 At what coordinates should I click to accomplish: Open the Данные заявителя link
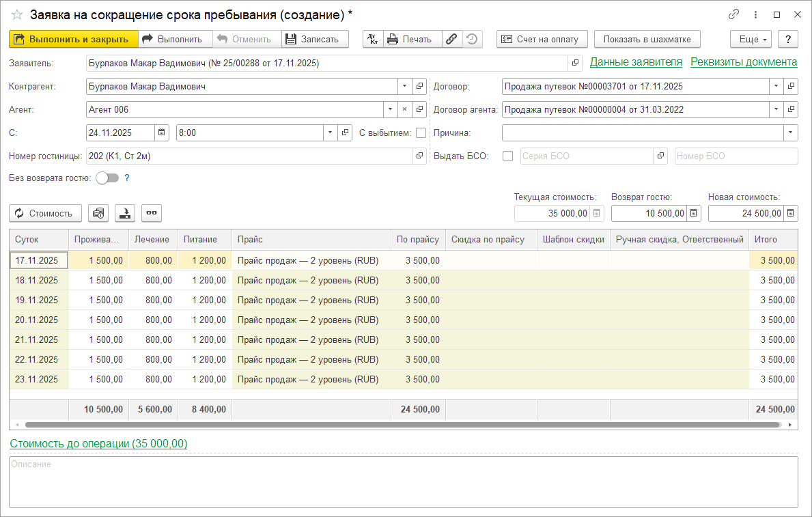click(x=636, y=62)
